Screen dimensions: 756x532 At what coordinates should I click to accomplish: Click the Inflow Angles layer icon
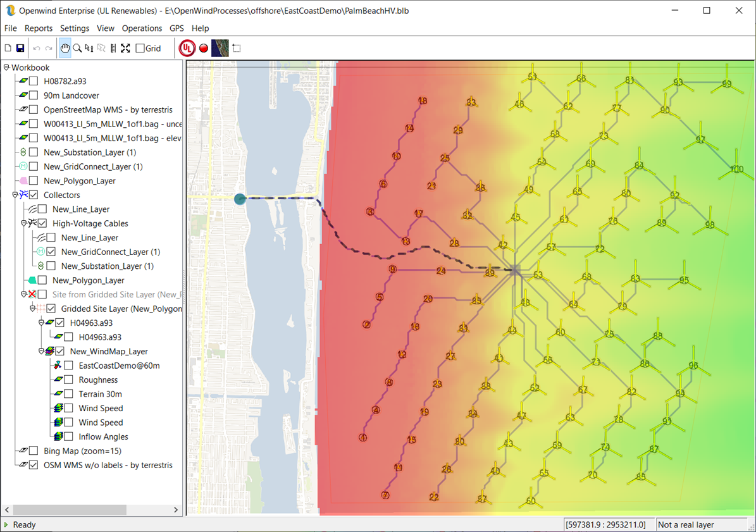58,436
